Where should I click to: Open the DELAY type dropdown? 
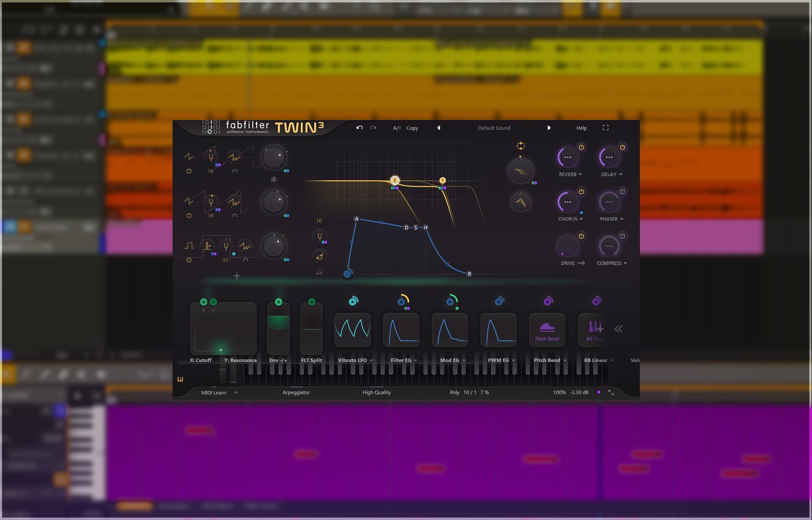point(612,174)
